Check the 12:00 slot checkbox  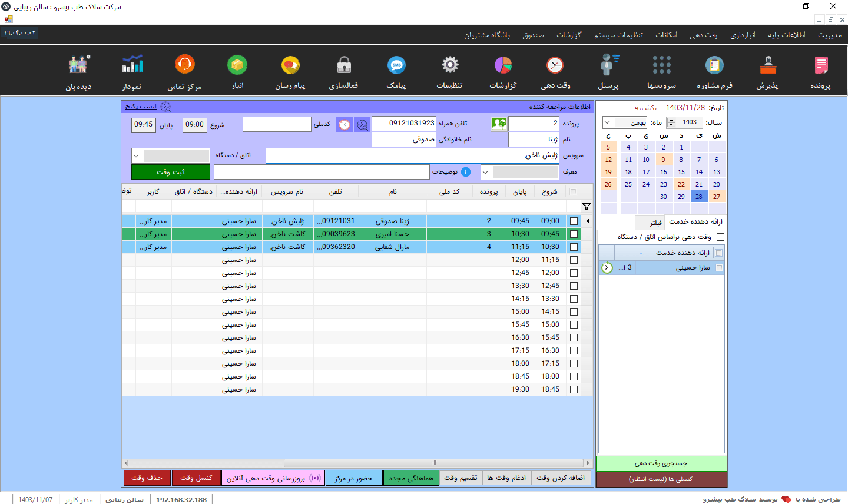[574, 273]
